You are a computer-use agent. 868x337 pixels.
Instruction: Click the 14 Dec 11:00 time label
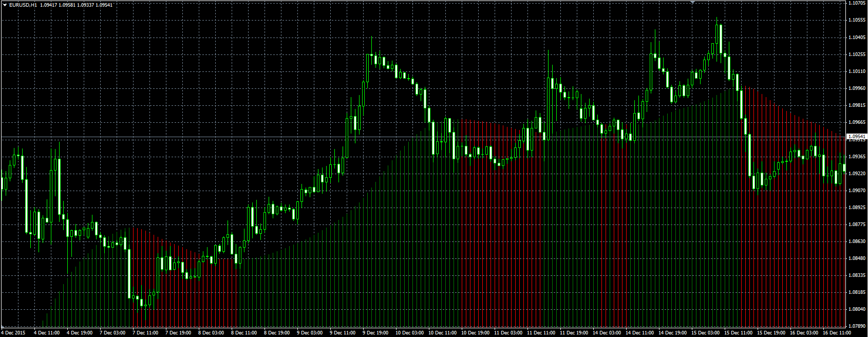[639, 333]
